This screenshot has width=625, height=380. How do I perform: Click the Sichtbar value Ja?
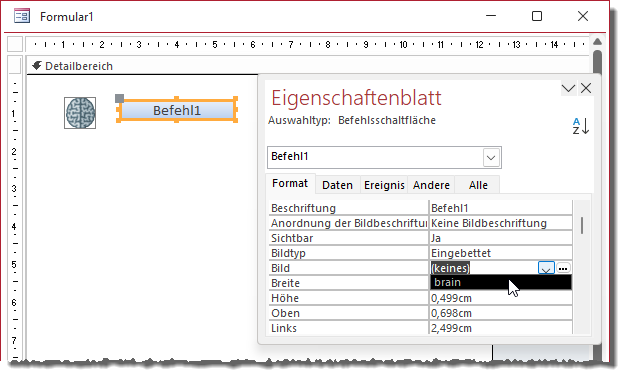[501, 238]
